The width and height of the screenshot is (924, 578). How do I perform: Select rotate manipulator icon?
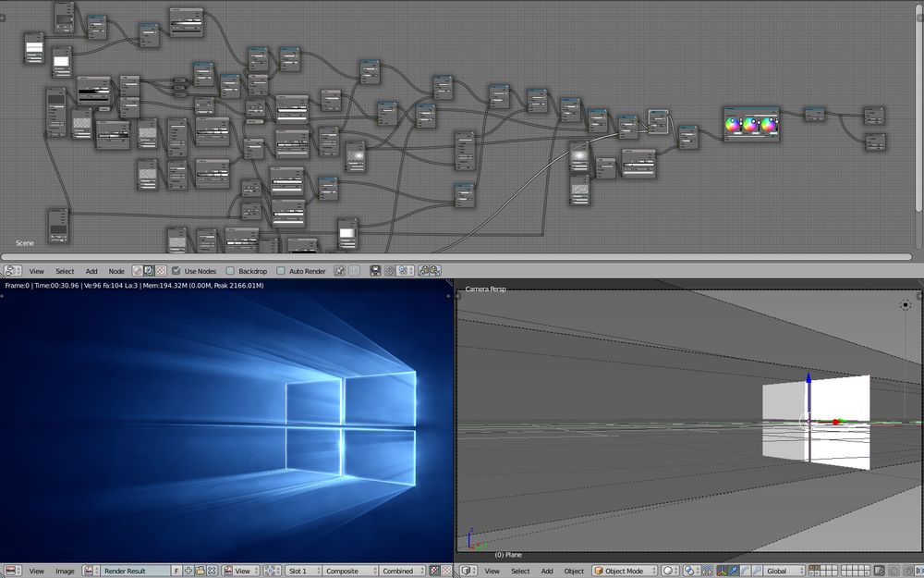(746, 571)
